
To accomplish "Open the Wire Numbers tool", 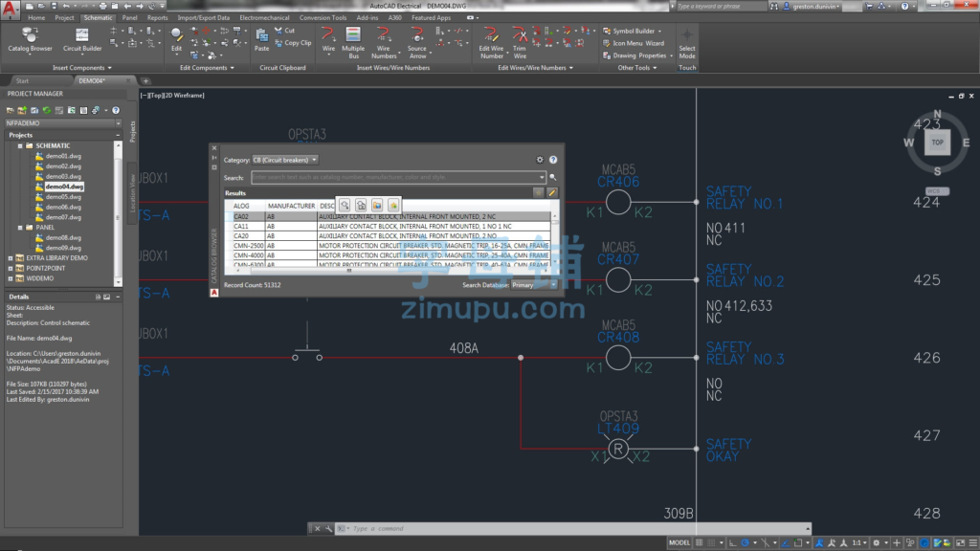I will (384, 42).
